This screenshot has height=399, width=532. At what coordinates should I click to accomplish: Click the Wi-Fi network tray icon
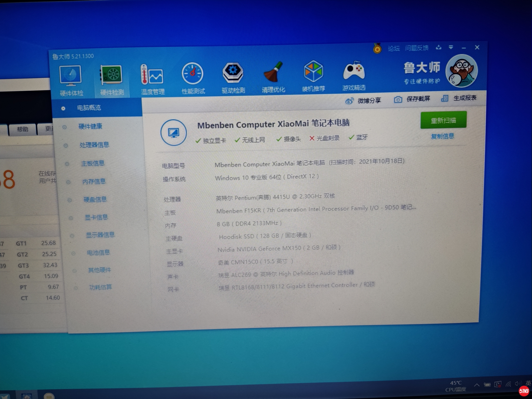(x=508, y=384)
